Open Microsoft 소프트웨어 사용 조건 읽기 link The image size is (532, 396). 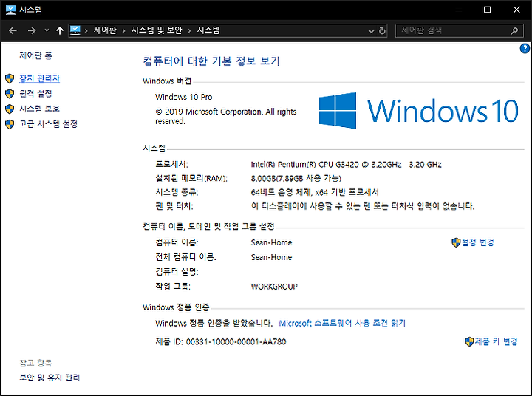click(x=342, y=323)
